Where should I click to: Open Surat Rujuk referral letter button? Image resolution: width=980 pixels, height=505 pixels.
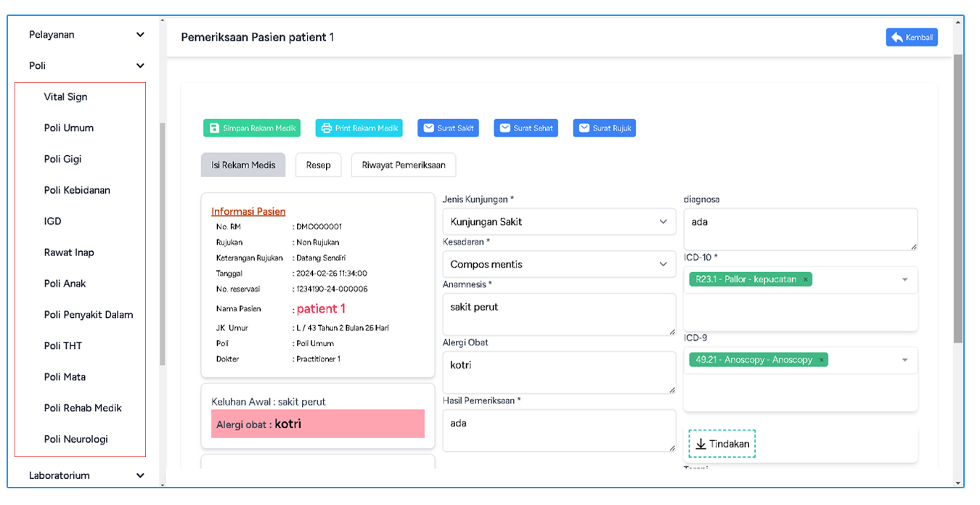604,128
